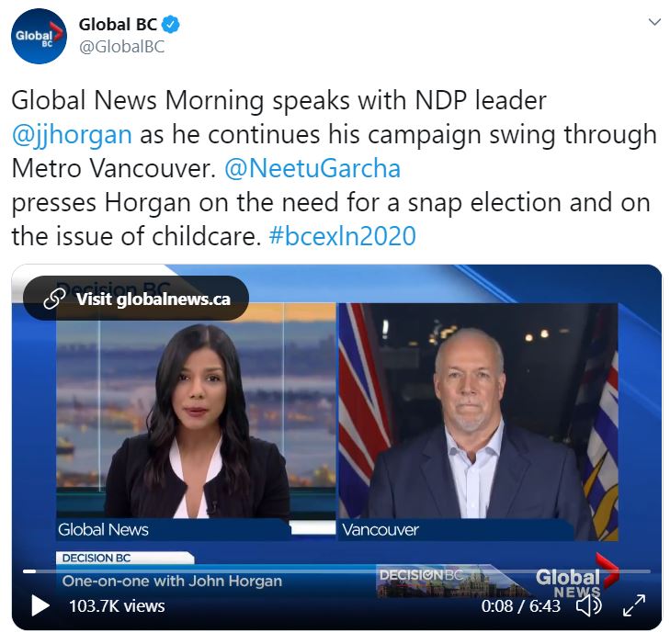Click Visit globalnews.ca link button
This screenshot has width=670, height=644.
[x=136, y=299]
